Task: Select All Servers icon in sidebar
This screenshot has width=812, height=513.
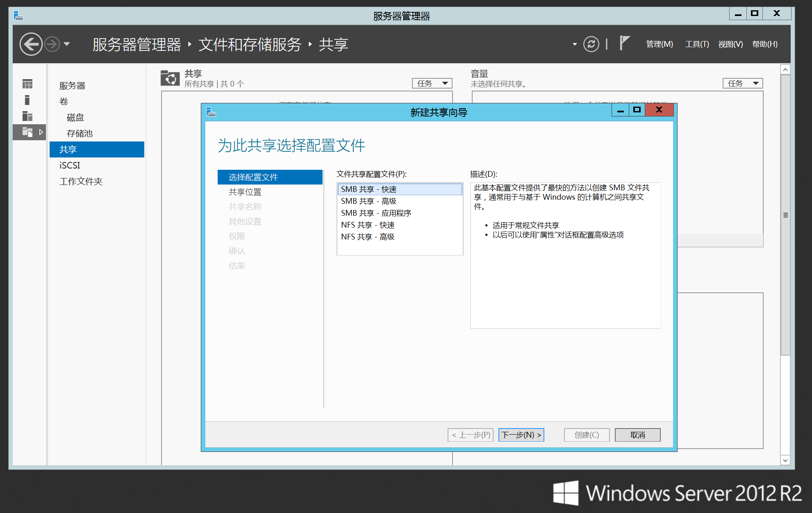Action: pyautogui.click(x=27, y=116)
